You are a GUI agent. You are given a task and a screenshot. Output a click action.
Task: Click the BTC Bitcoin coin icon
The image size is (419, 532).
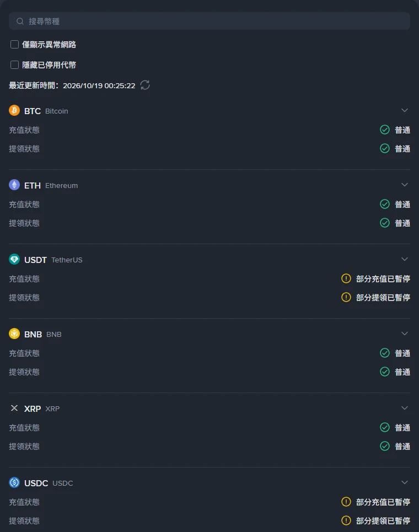pos(14,110)
